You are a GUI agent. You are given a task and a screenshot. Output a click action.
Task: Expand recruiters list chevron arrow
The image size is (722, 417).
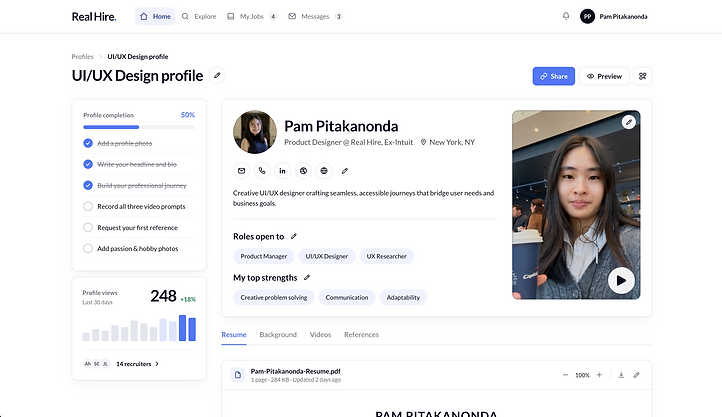(157, 364)
